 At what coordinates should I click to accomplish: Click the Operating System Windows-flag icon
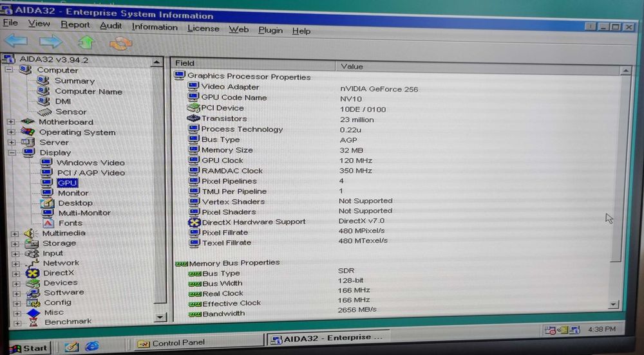[28, 132]
